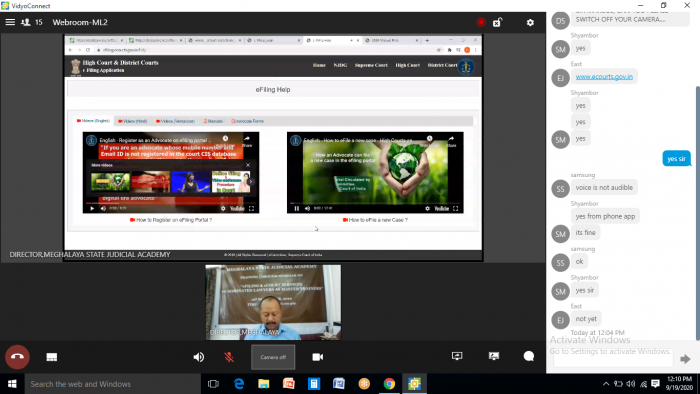Open the www.ecourts.gov.in link in chat
This screenshot has width=700, height=394.
pos(604,77)
